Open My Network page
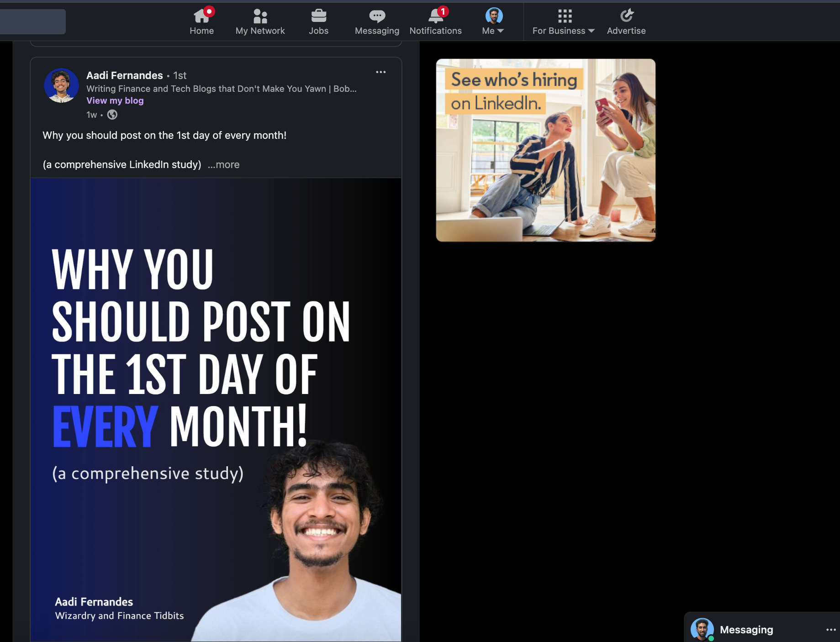 pyautogui.click(x=260, y=21)
